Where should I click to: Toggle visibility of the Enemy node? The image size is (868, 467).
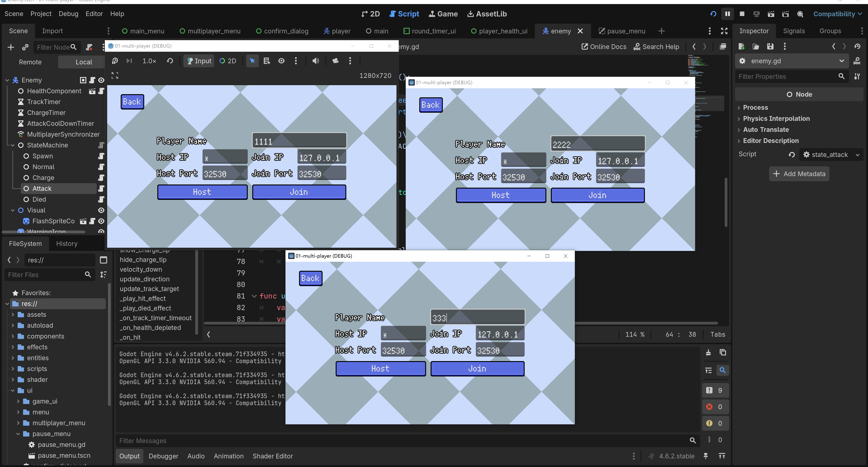point(101,80)
